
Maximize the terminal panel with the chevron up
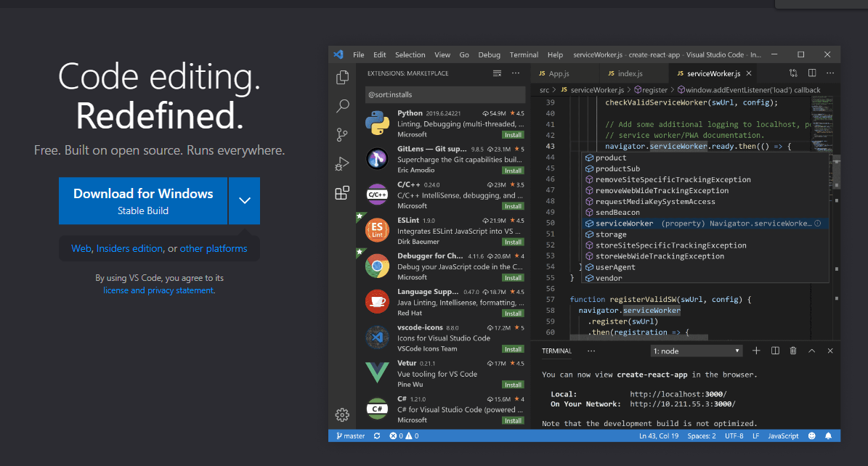coord(811,351)
